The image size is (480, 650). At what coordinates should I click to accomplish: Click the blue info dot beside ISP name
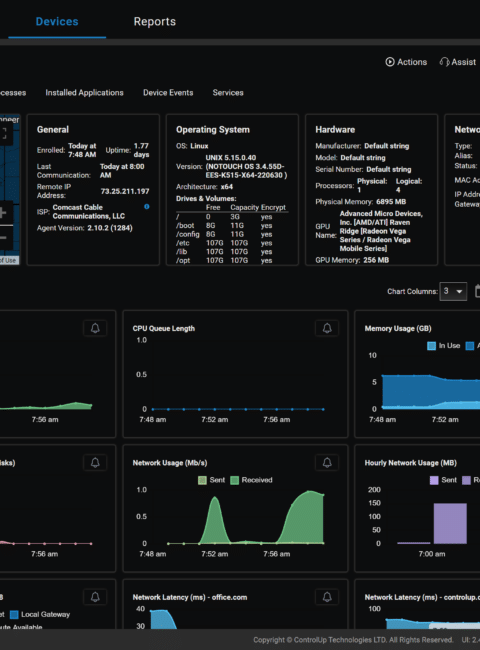(147, 206)
